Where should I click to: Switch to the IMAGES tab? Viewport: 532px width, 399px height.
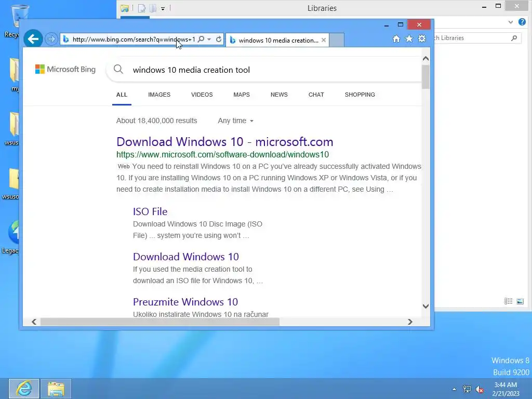click(159, 95)
